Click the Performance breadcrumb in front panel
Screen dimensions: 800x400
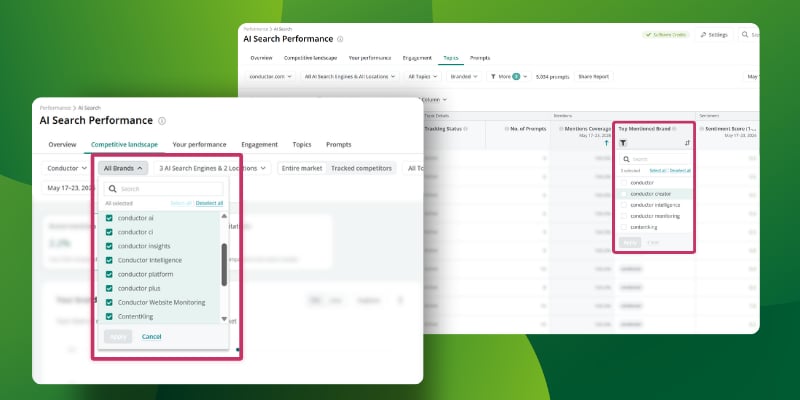tap(55, 108)
